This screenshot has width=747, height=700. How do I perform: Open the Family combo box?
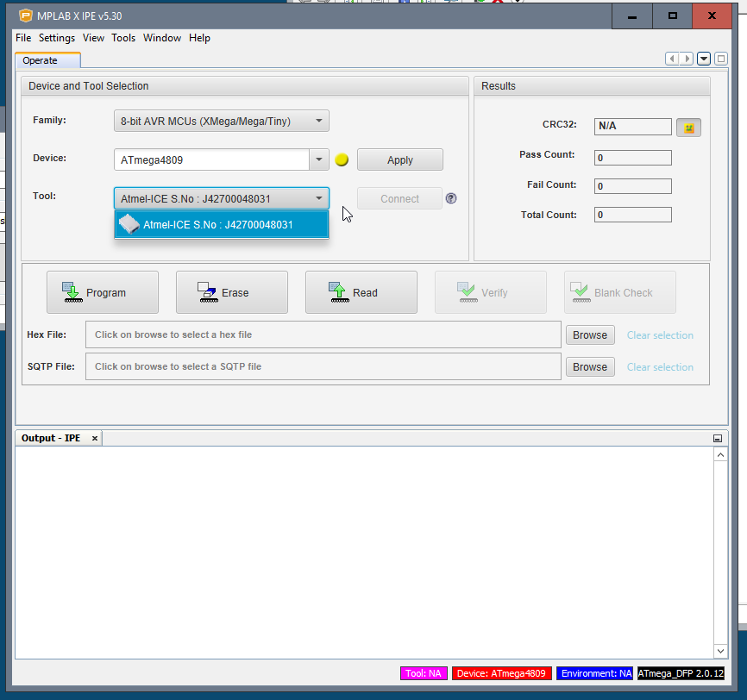pyautogui.click(x=222, y=121)
